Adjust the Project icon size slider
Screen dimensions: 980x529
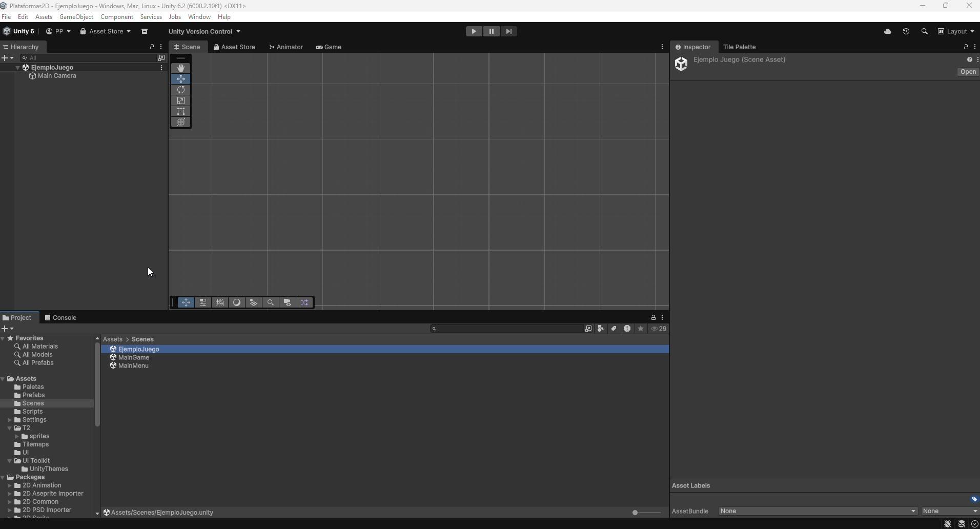[x=647, y=513]
